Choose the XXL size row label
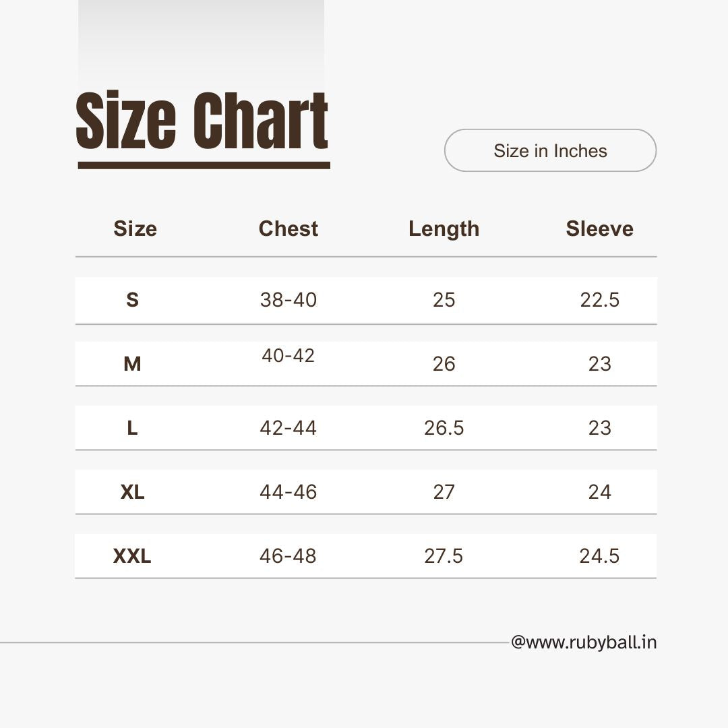 [x=132, y=556]
